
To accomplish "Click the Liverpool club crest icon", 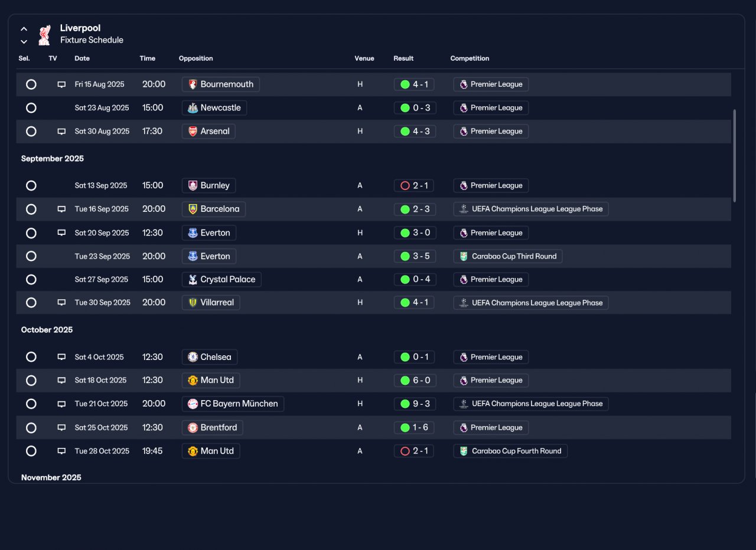I will pos(44,35).
